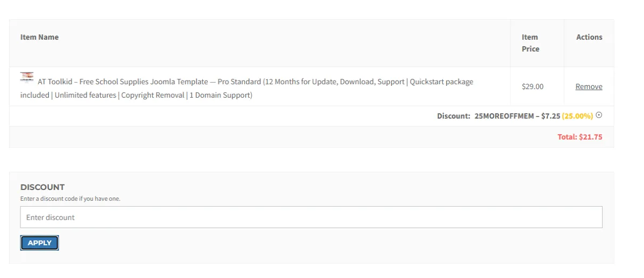Click the Actions column header

589,37
